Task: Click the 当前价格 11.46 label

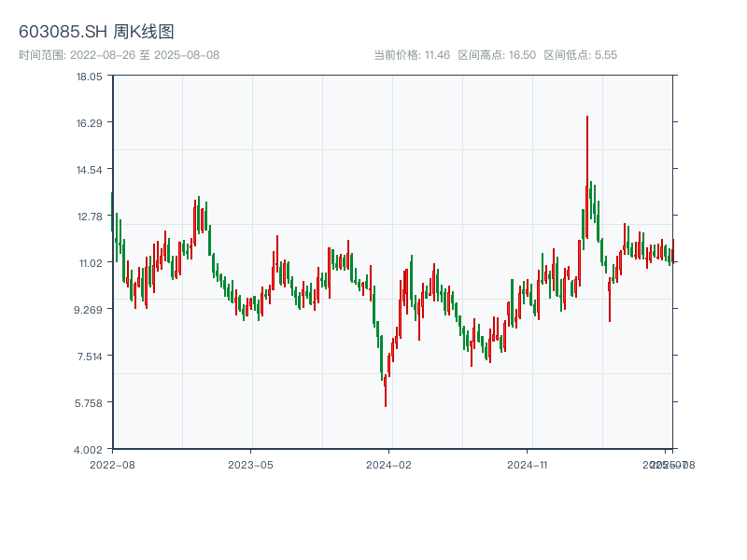Action: (412, 55)
